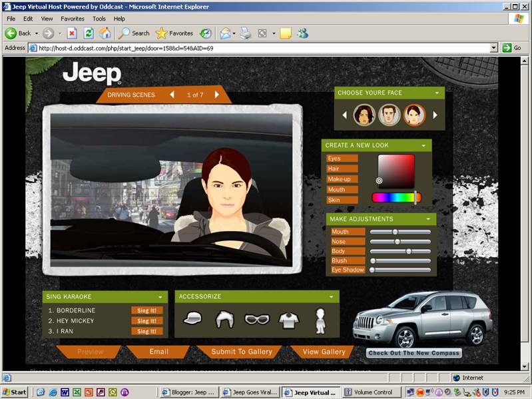The width and height of the screenshot is (532, 399).
Task: Select Hair in Create A New Look
Action: pyautogui.click(x=342, y=169)
